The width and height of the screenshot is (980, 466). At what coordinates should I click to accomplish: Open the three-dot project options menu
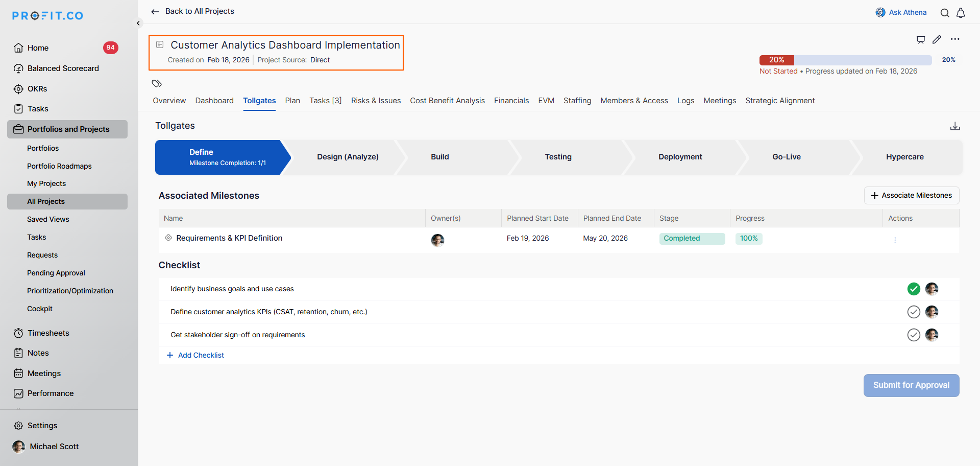(955, 39)
